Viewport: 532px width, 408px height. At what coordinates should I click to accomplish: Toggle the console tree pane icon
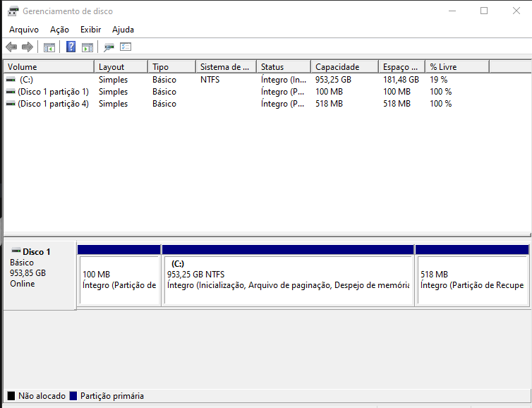click(49, 47)
